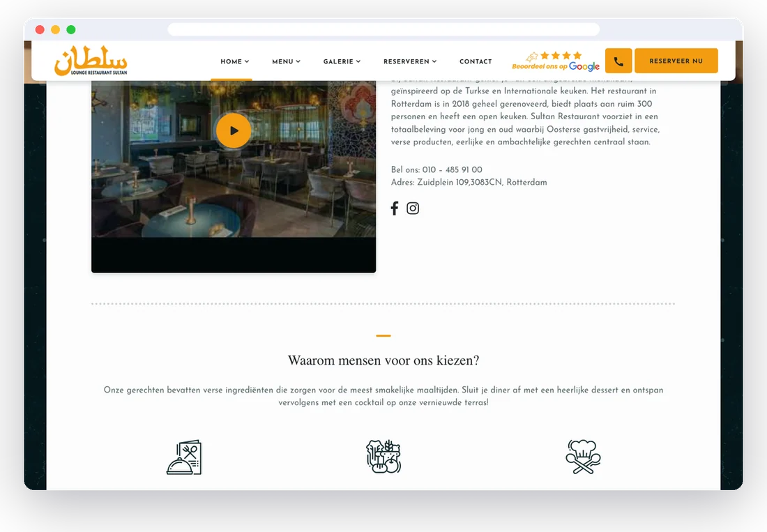Open the Menu navigation item

[x=282, y=61]
